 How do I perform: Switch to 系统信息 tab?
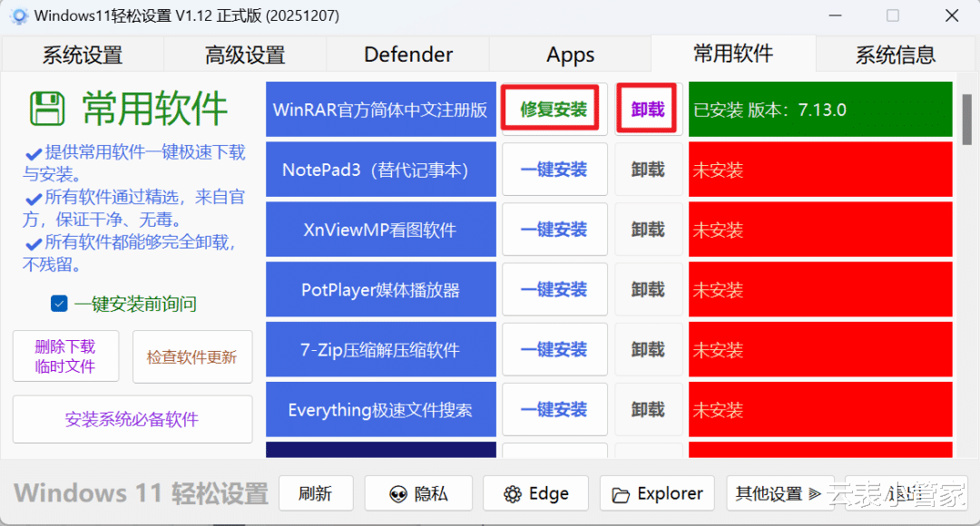point(895,55)
